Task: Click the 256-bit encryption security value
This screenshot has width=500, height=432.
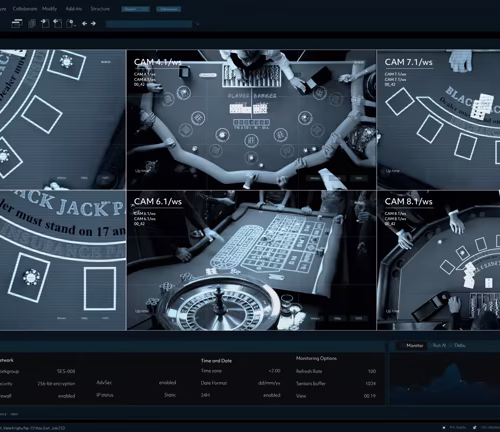Action: click(x=56, y=384)
